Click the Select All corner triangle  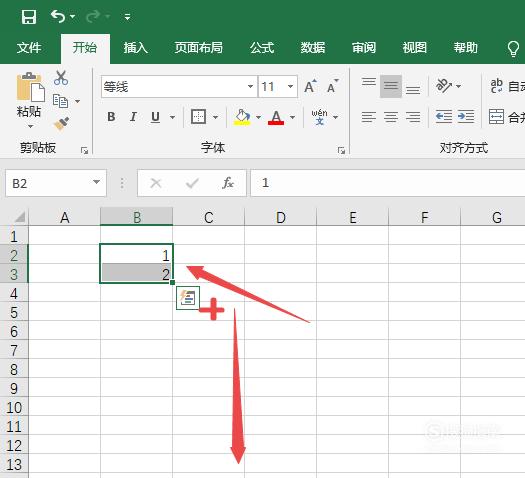tap(20, 217)
